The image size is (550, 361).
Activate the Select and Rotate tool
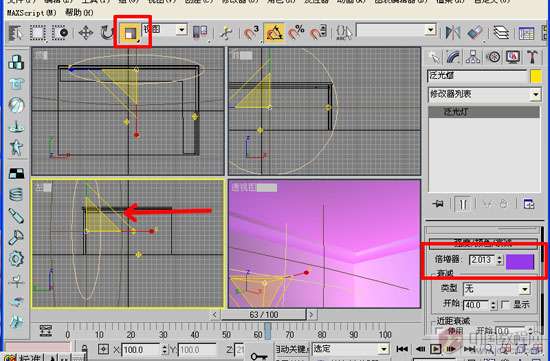pos(107,33)
